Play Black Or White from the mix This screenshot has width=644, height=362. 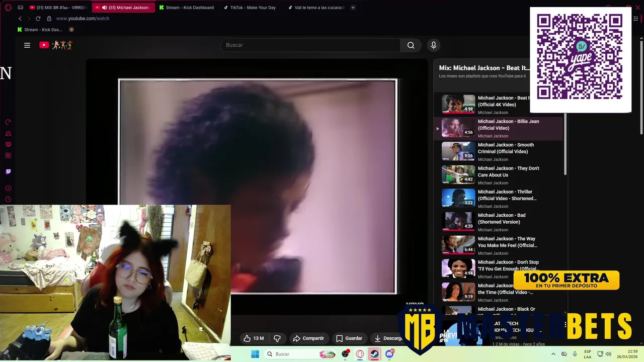(498, 311)
